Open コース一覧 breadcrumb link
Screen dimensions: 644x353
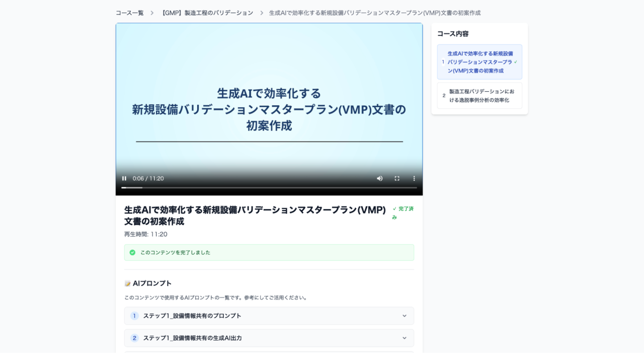coord(130,13)
